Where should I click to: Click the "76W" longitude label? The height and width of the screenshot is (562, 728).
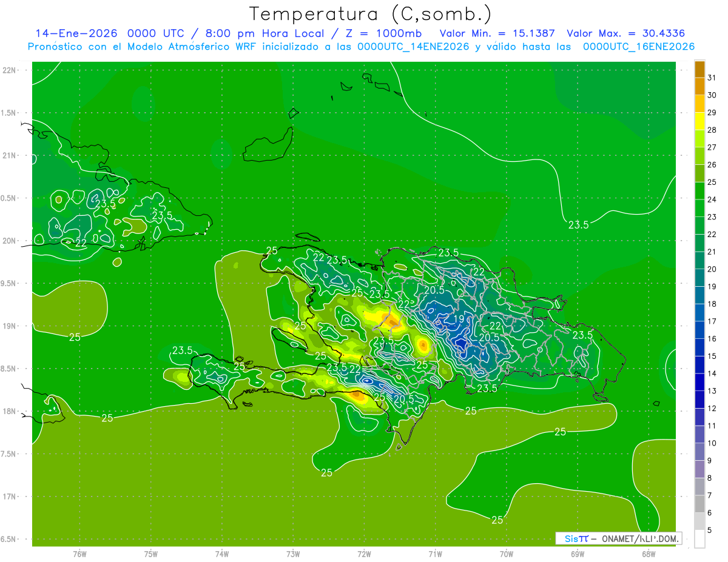coord(79,554)
